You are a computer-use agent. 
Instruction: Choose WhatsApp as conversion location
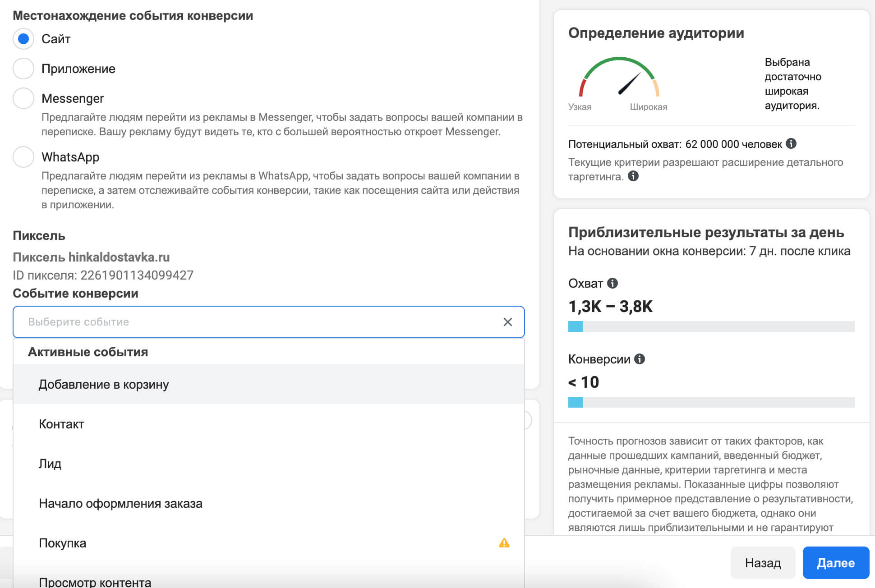(23, 157)
